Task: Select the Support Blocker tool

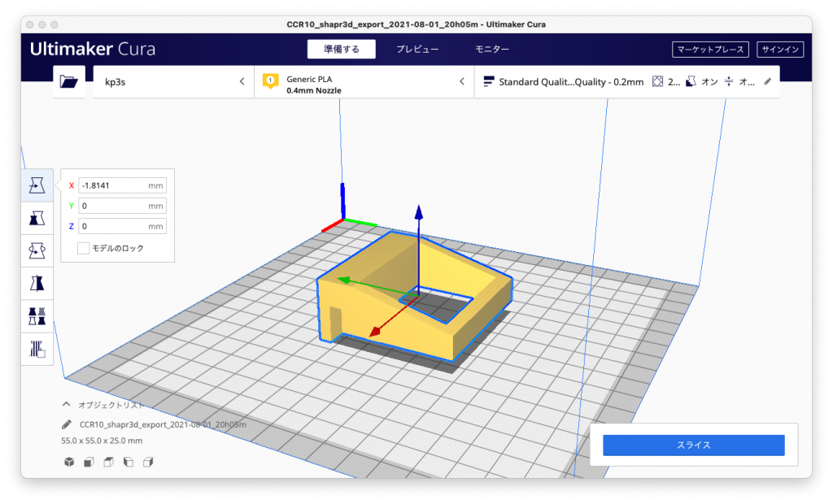Action: [x=37, y=349]
